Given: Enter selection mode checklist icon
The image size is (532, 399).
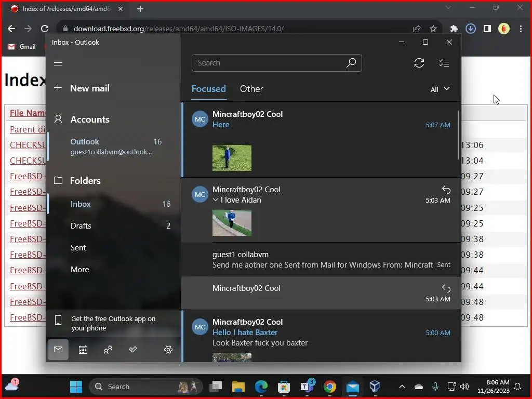Looking at the screenshot, I should click(444, 63).
